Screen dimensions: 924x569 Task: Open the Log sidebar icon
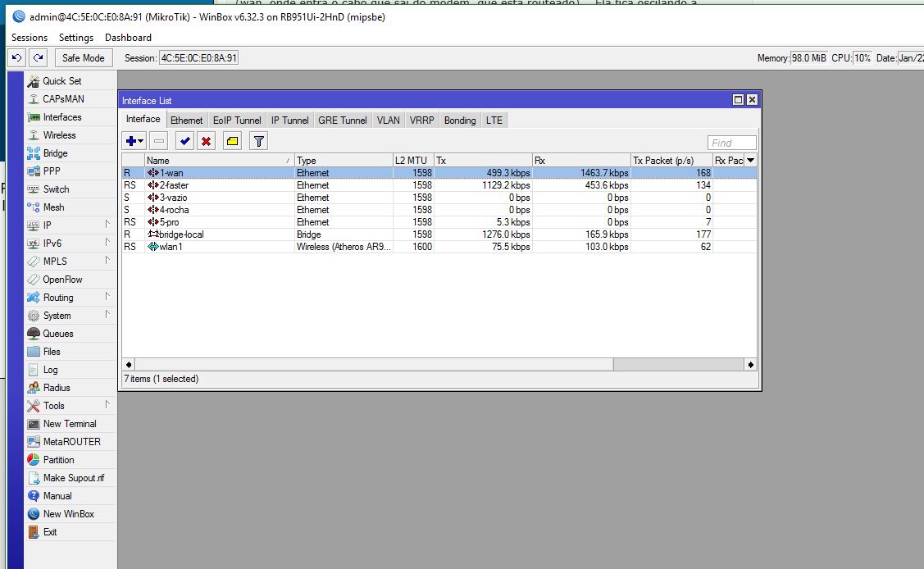pos(33,370)
